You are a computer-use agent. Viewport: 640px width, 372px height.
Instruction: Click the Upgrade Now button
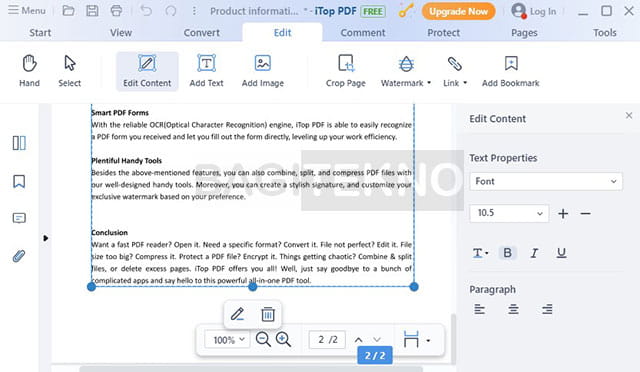458,11
